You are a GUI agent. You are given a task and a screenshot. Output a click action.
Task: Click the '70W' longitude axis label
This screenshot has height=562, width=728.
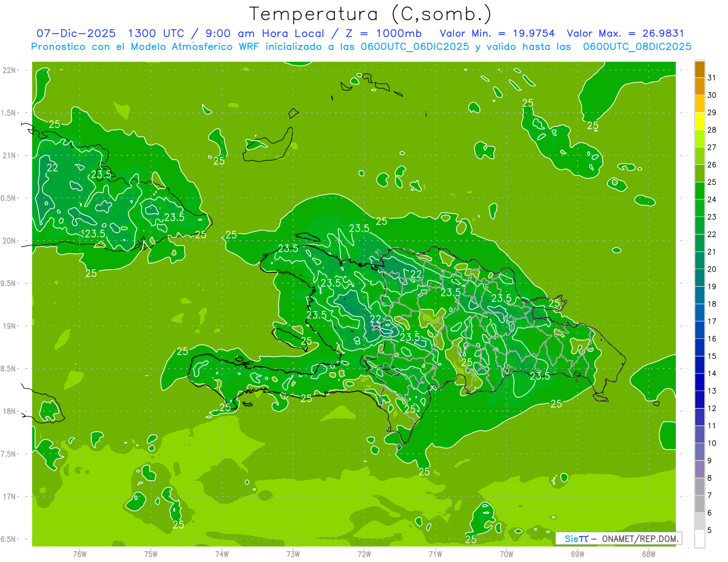tap(507, 554)
